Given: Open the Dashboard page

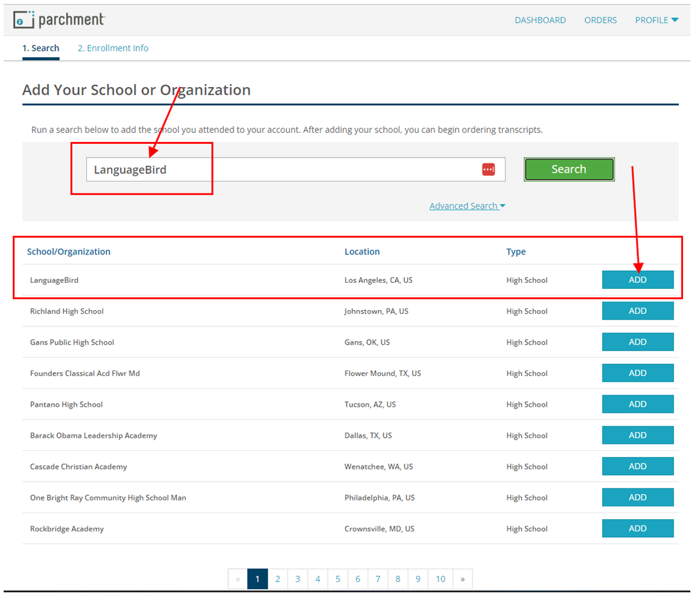Looking at the screenshot, I should pyautogui.click(x=540, y=20).
